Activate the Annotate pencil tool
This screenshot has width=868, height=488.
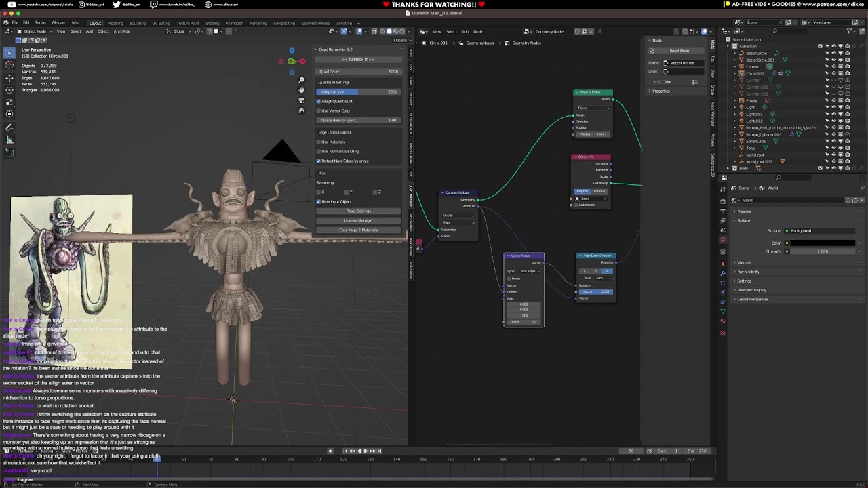(9, 127)
